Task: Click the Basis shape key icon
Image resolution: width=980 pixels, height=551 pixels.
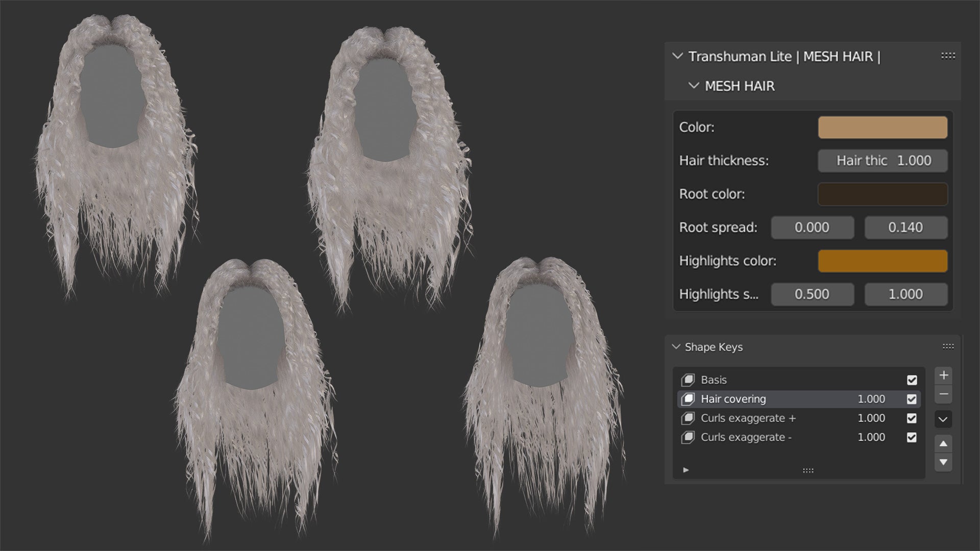Action: [x=688, y=380]
